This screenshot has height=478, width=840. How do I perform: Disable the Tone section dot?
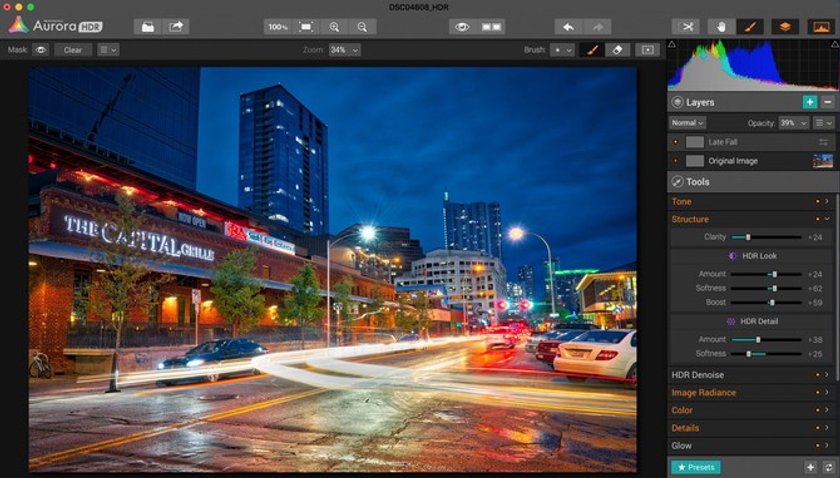[818, 201]
